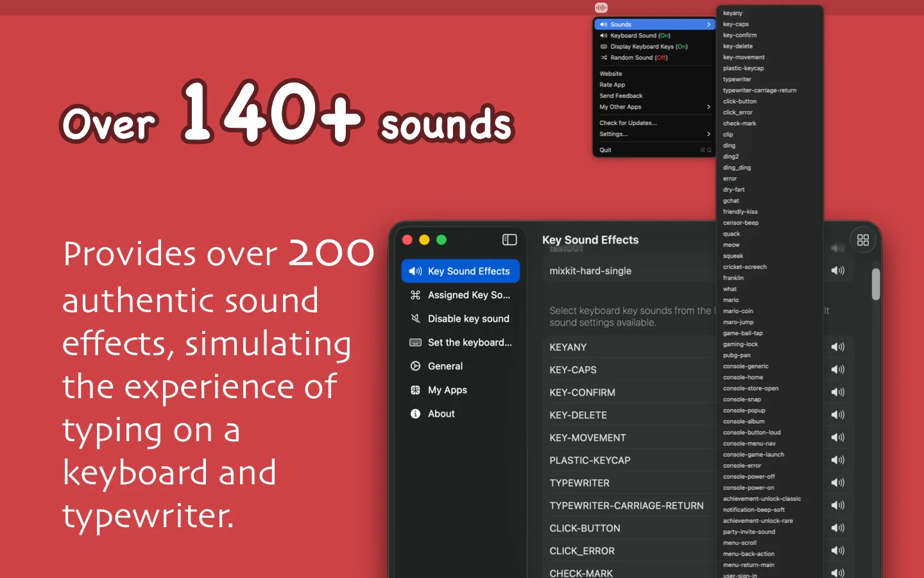Open Disable key sound in the sidebar
This screenshot has width=924, height=578.
click(x=461, y=319)
